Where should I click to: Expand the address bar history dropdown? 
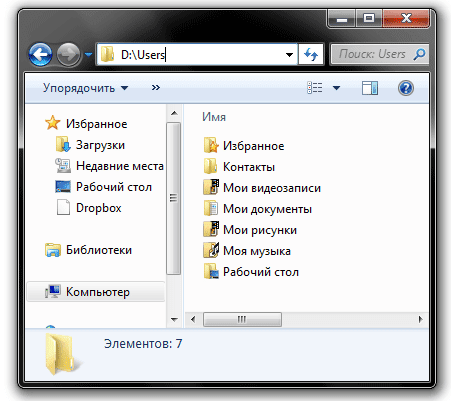tap(289, 54)
